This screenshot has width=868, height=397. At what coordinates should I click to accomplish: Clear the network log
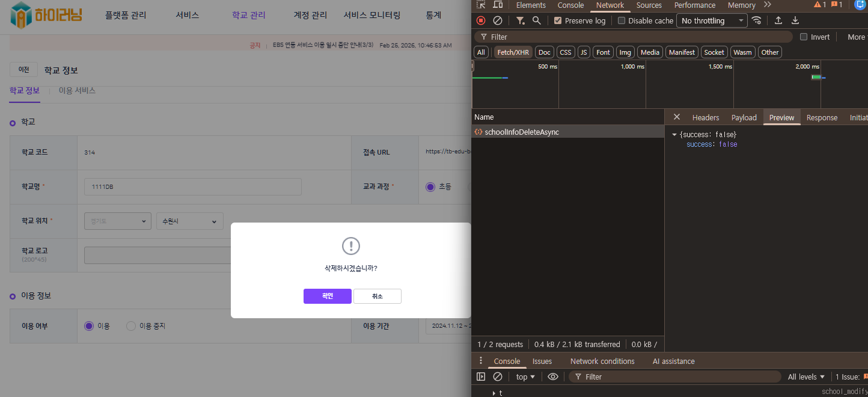pyautogui.click(x=498, y=20)
